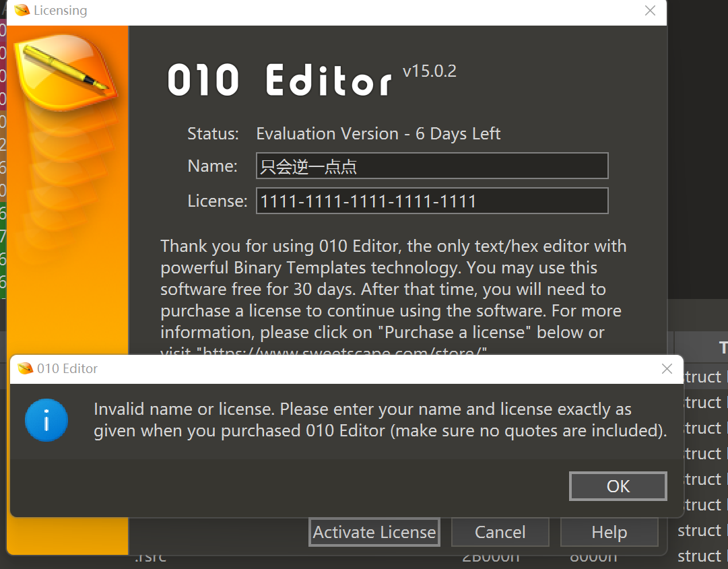Click Cancel in the Licensing dialog
This screenshot has width=728, height=569.
pos(500,532)
